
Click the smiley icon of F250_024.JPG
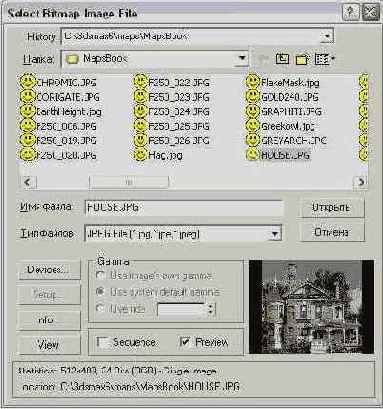[141, 111]
